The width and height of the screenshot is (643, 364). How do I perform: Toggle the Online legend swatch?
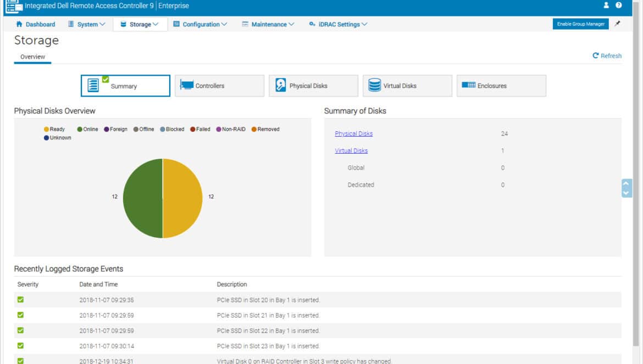[x=80, y=130]
